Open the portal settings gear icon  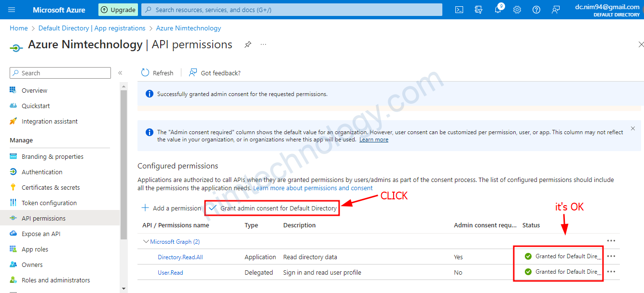[517, 10]
